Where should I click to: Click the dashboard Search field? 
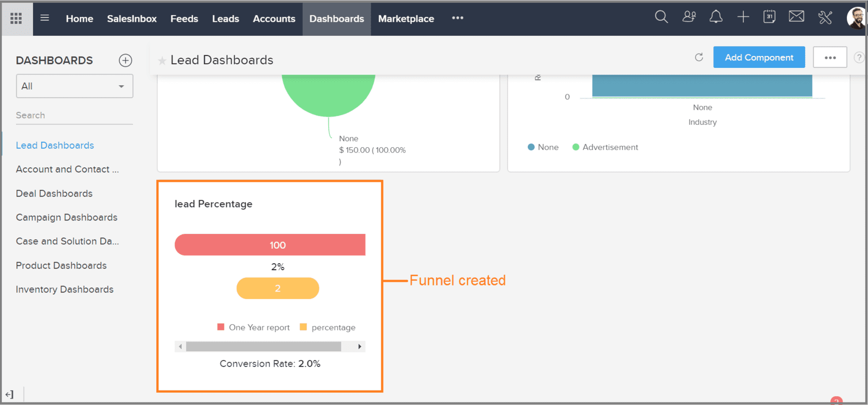point(74,115)
